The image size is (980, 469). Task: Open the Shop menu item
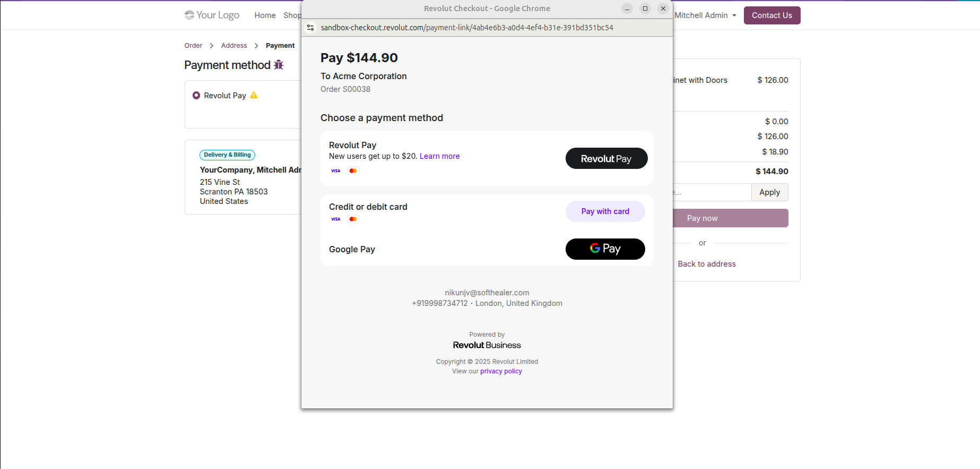(x=292, y=15)
